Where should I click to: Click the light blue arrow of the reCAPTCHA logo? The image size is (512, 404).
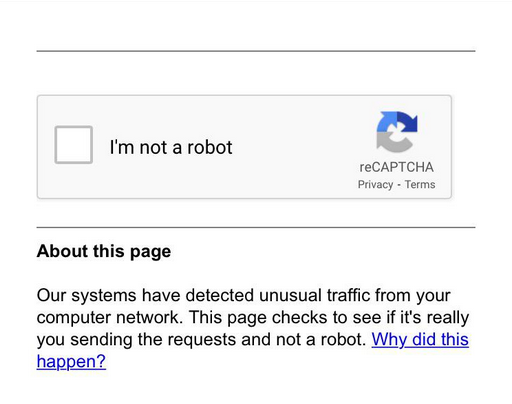click(387, 122)
